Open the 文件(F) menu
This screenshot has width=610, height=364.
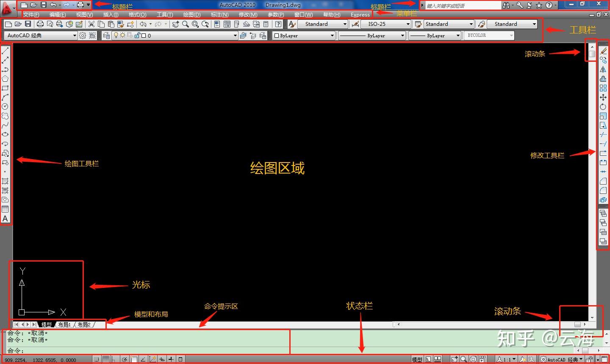coord(31,15)
